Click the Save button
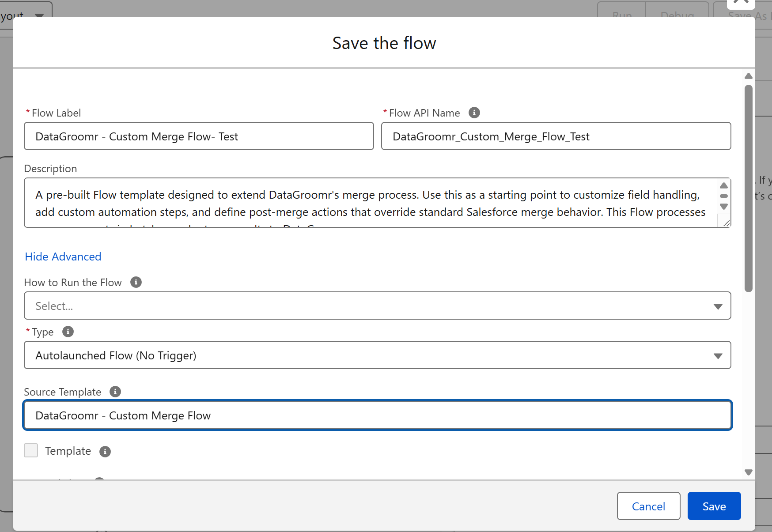This screenshot has height=532, width=772. [x=714, y=506]
